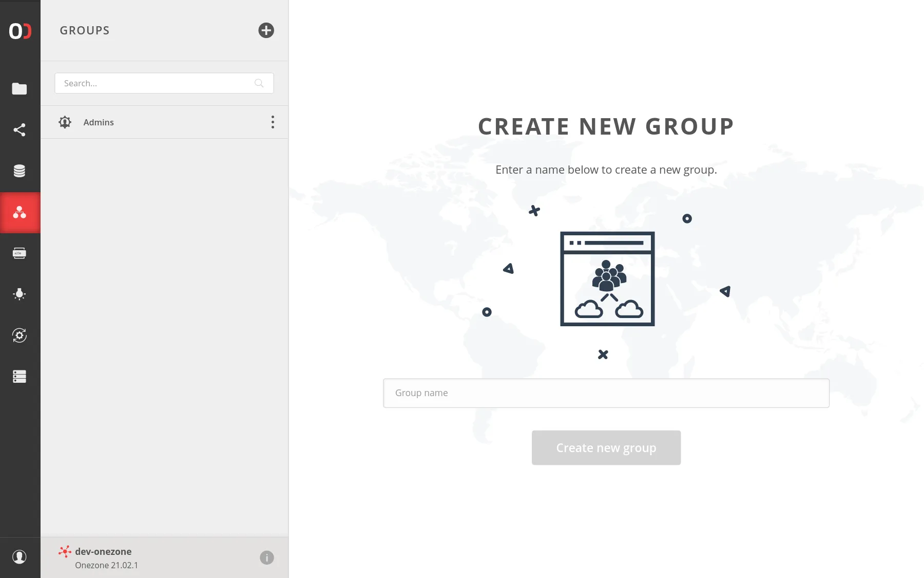Select the Groups icon in the sidebar
Viewport: 924px width, 578px height.
[20, 212]
